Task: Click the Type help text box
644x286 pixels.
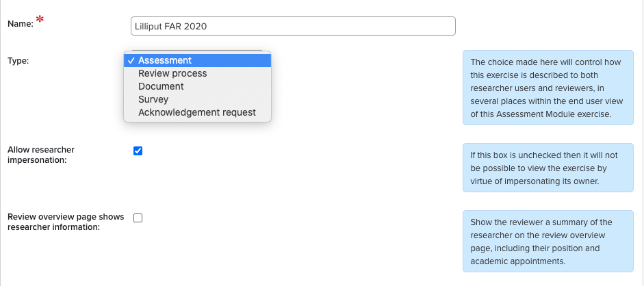Action: point(547,88)
